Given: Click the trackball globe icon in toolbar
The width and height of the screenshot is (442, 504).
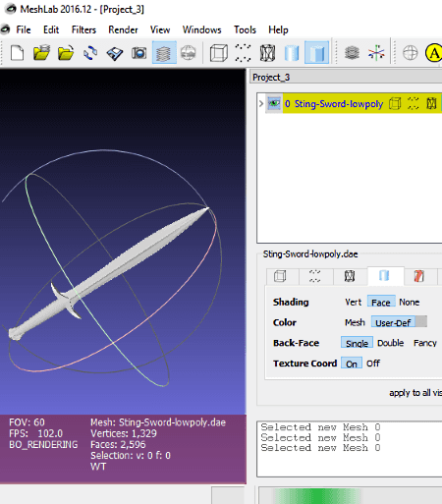Looking at the screenshot, I should (x=410, y=53).
